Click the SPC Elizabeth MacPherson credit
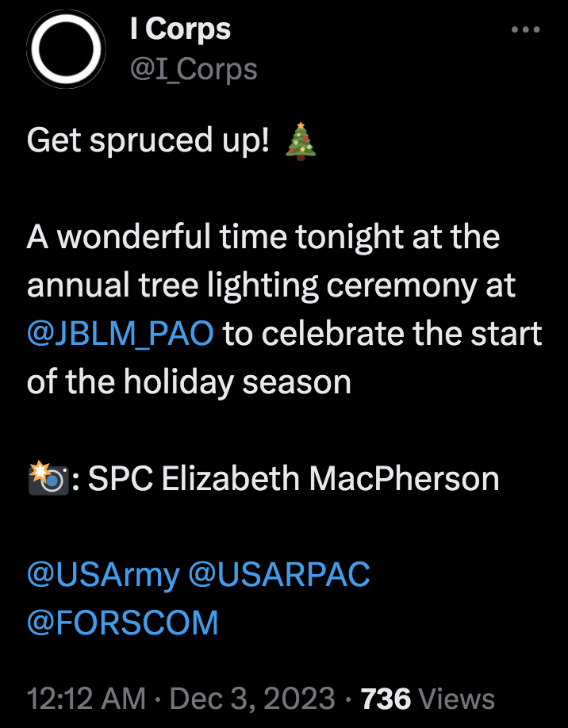Viewport: 568px width, 728px height. click(x=294, y=479)
